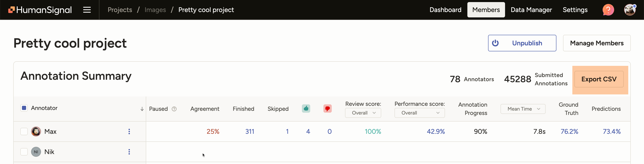This screenshot has width=644, height=164.
Task: Select the red thumbs-down column icon
Action: [328, 109]
